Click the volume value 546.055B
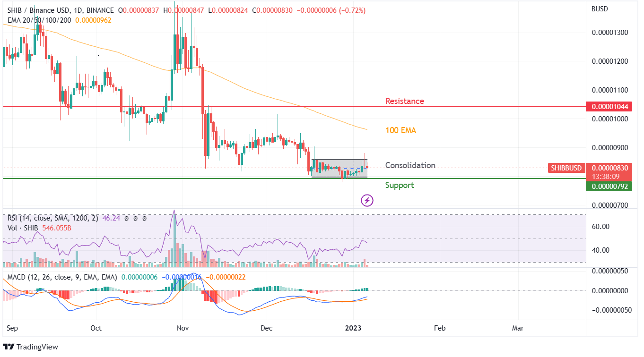644x357 pixels. click(57, 228)
